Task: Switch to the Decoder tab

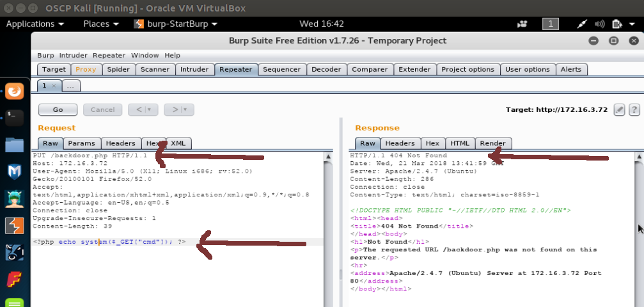Action: 327,70
